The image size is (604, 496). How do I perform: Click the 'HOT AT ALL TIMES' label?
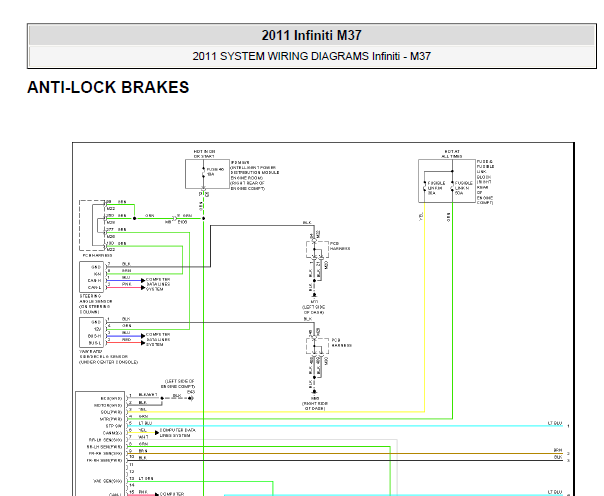[x=452, y=154]
